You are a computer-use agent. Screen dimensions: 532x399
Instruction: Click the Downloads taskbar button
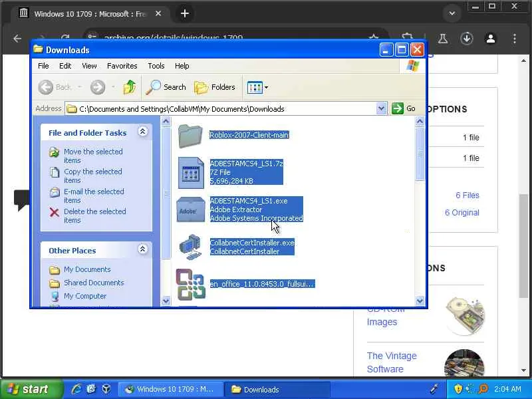(x=277, y=389)
